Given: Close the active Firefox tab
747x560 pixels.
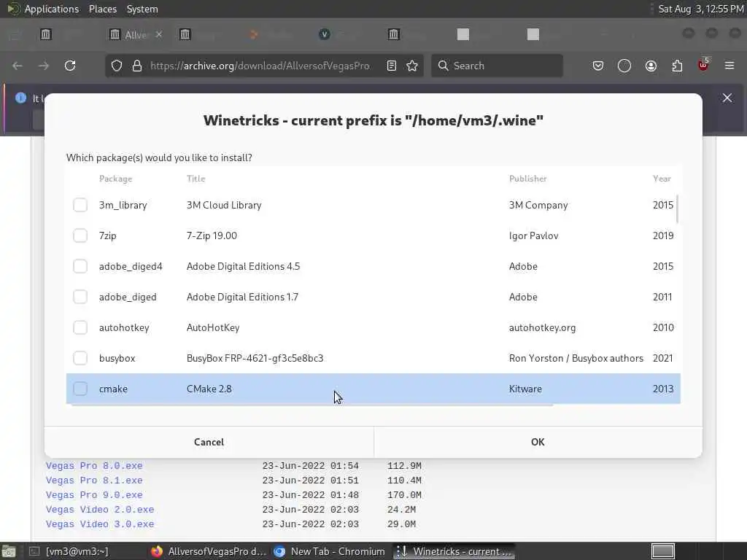Looking at the screenshot, I should [159, 34].
